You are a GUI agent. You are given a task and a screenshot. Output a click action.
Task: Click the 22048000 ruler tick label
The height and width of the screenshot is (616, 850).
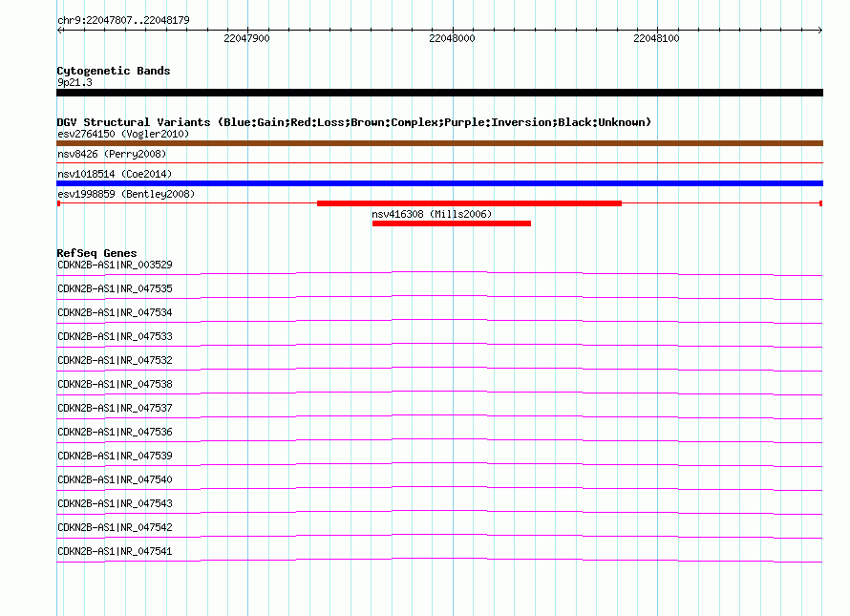pyautogui.click(x=452, y=38)
